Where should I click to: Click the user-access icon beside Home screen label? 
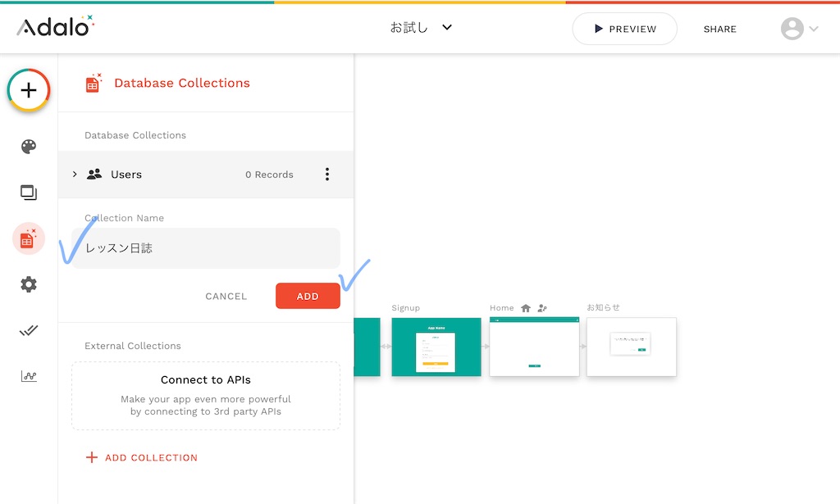(542, 308)
